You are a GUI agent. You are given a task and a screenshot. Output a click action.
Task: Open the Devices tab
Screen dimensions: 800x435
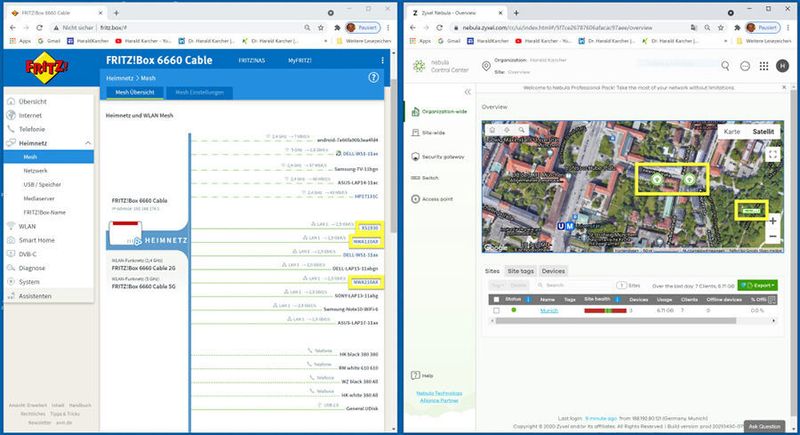[553, 271]
